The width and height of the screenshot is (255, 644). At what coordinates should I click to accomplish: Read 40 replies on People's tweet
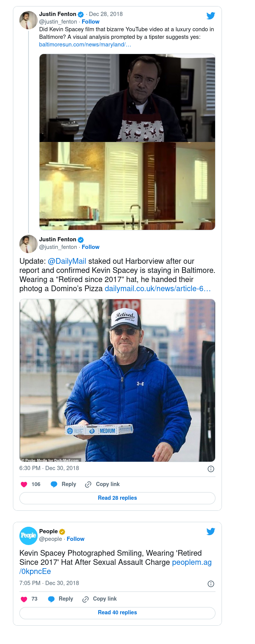117,612
